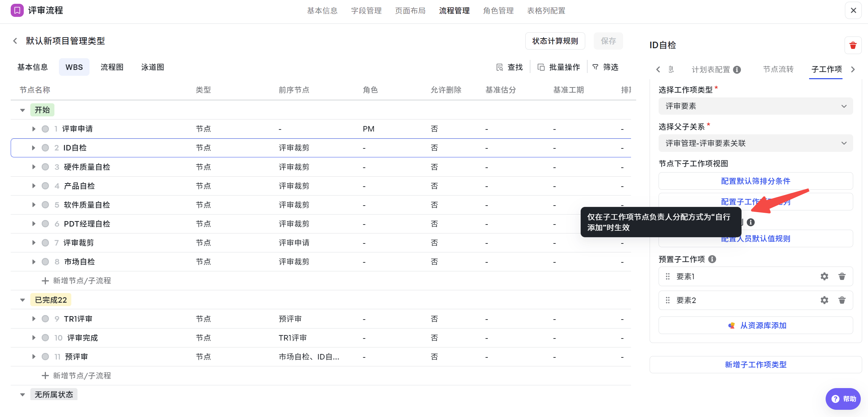Click 配置人员默认值规则
The height and width of the screenshot is (417, 868).
756,239
